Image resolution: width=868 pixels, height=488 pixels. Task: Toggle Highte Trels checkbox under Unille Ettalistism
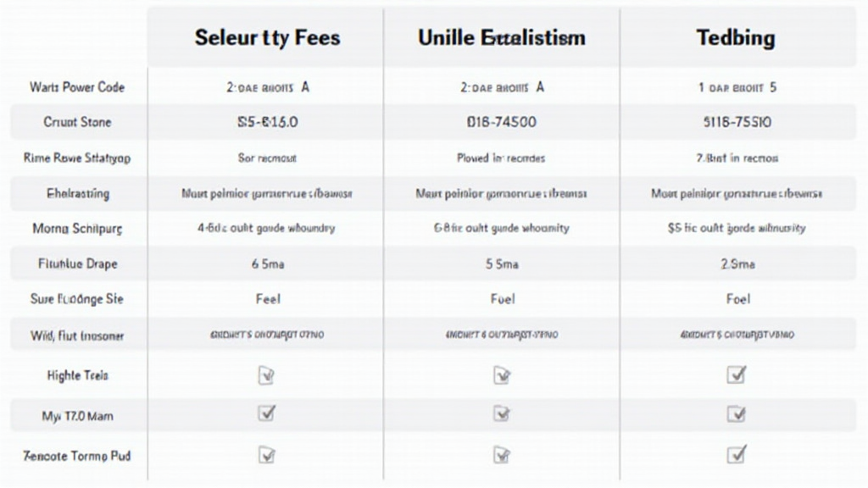click(x=501, y=374)
